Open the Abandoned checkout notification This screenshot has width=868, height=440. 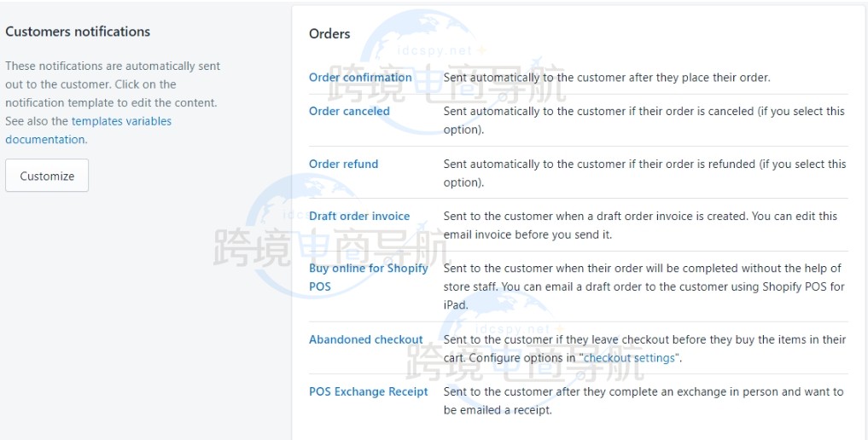point(365,339)
